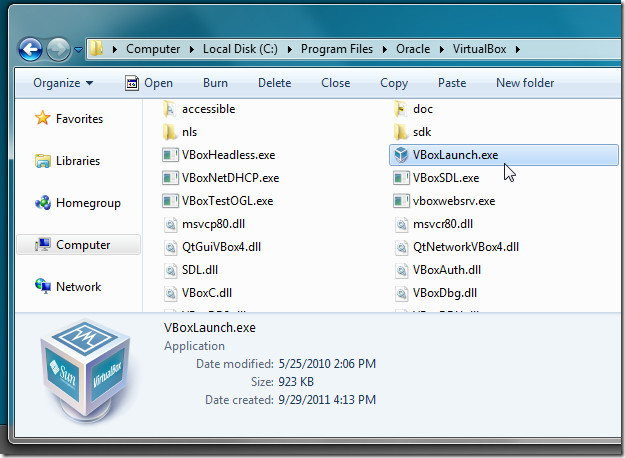
Task: Click the Favorites star icon
Action: 42,118
